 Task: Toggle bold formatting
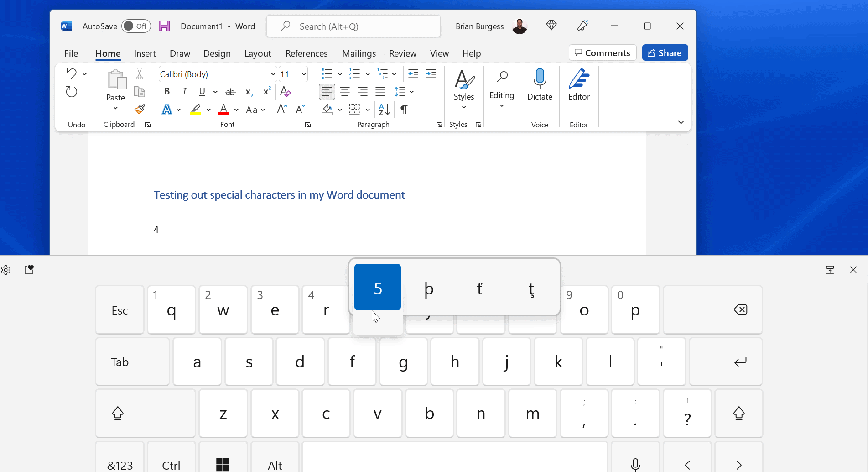(x=166, y=91)
